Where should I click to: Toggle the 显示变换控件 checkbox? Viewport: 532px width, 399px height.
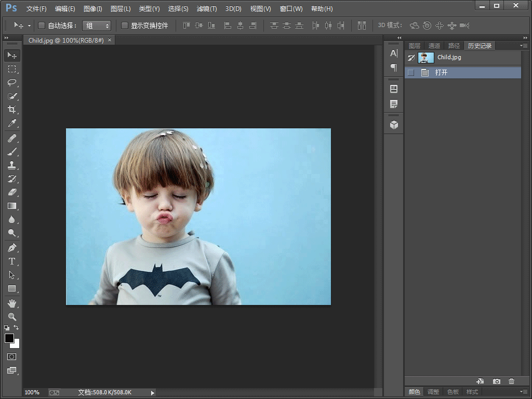tap(125, 25)
